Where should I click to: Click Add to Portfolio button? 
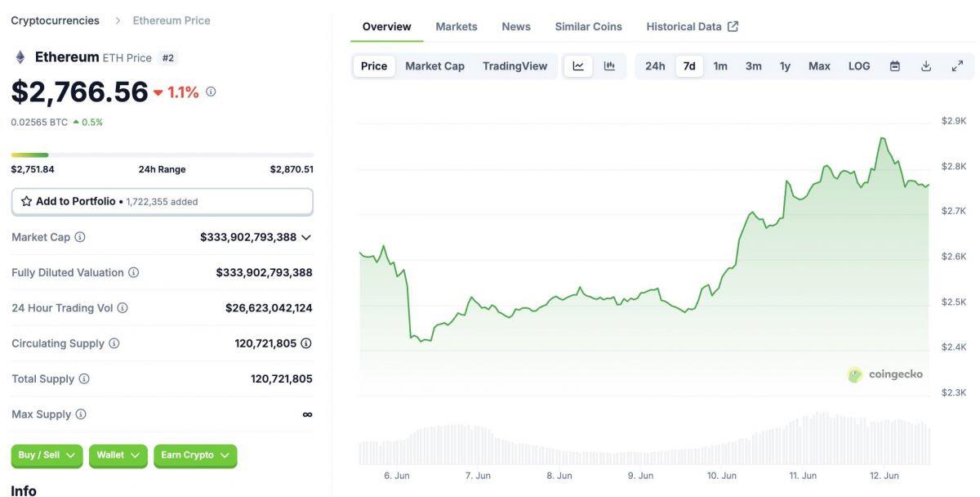[163, 201]
